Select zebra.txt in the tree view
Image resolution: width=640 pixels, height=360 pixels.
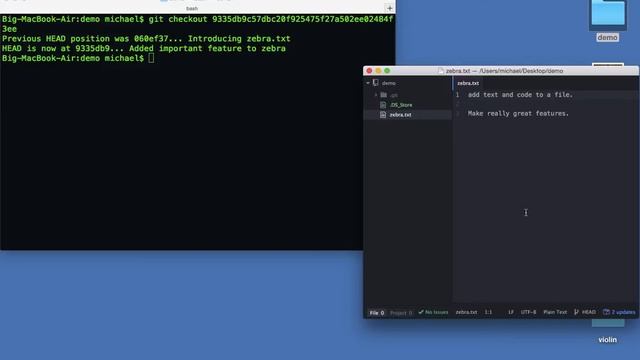pyautogui.click(x=400, y=115)
